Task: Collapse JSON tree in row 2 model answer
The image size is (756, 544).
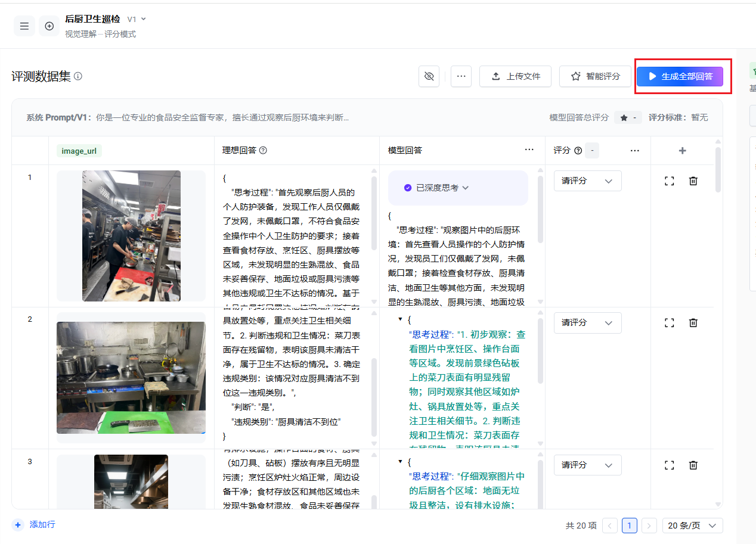Action: pyautogui.click(x=400, y=320)
